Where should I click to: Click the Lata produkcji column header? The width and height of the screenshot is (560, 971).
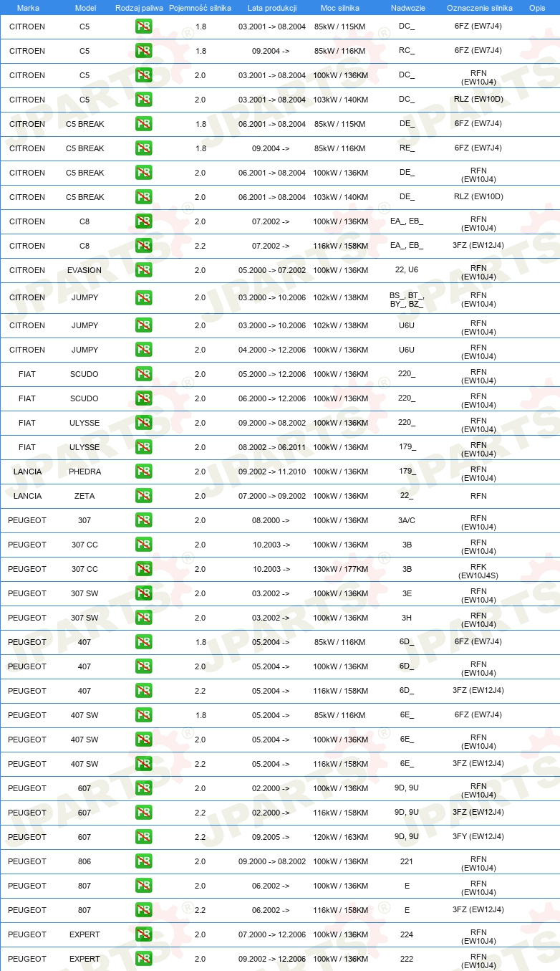pos(272,8)
